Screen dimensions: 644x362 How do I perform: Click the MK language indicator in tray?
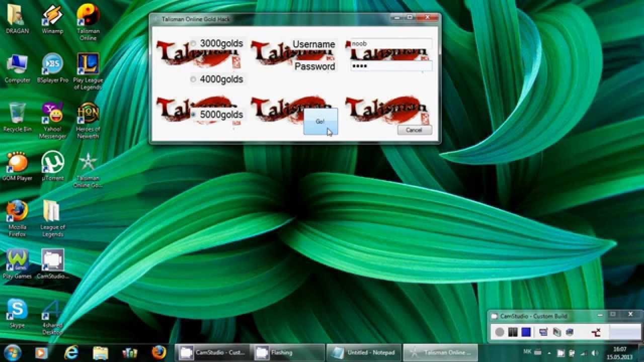coord(527,351)
